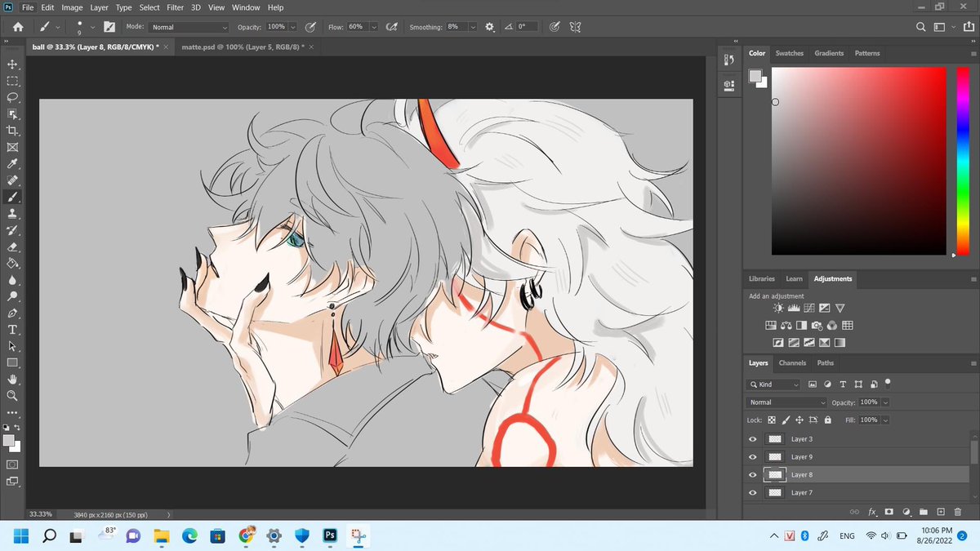The width and height of the screenshot is (980, 551).
Task: Open the Filter menu
Action: [175, 7]
